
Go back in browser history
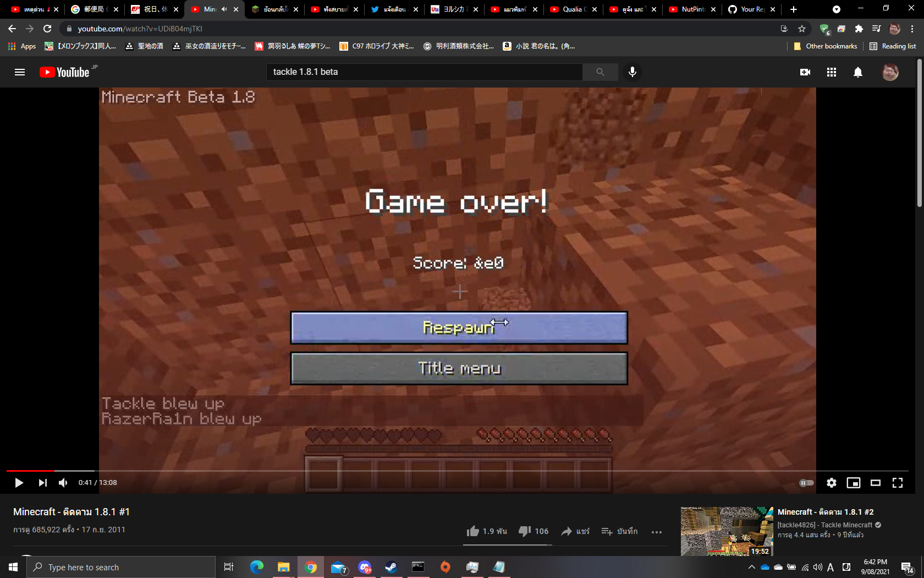(12, 29)
